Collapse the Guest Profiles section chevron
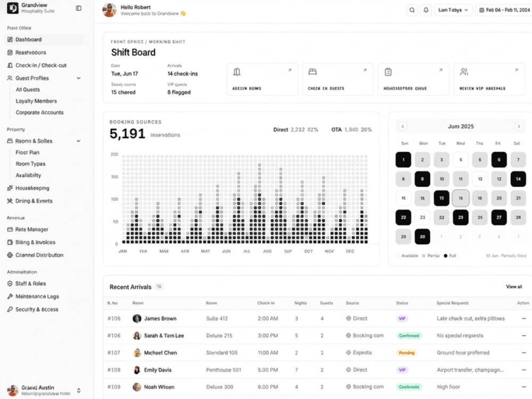Image resolution: width=532 pixels, height=399 pixels. 79,78
